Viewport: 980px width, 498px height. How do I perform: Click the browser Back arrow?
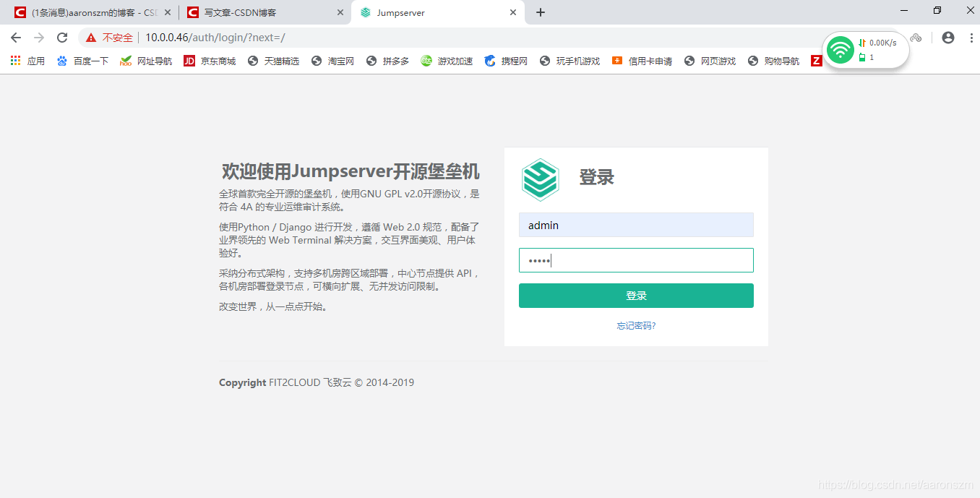(16, 38)
